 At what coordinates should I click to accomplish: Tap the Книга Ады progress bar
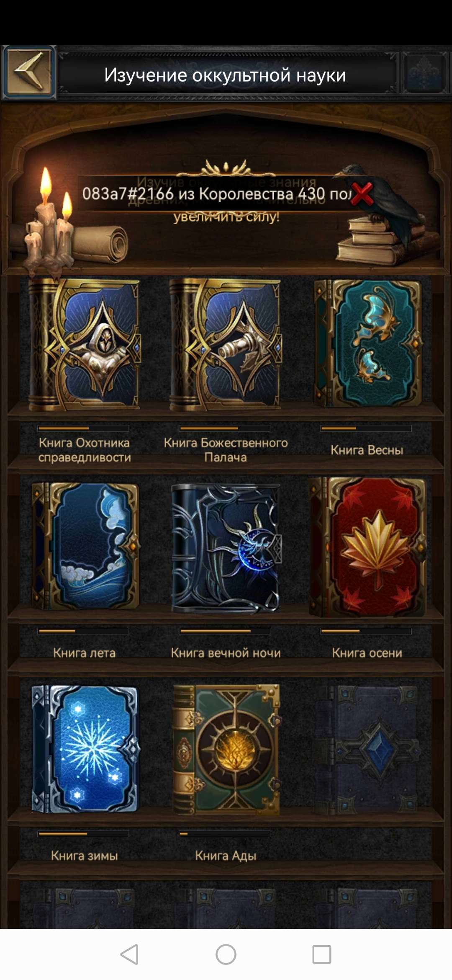225,834
